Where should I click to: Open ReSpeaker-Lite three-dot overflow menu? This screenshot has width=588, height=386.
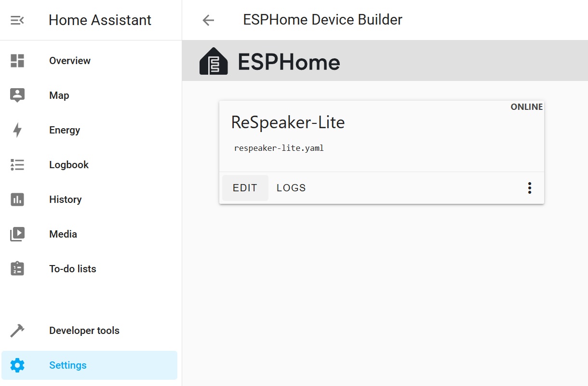529,188
